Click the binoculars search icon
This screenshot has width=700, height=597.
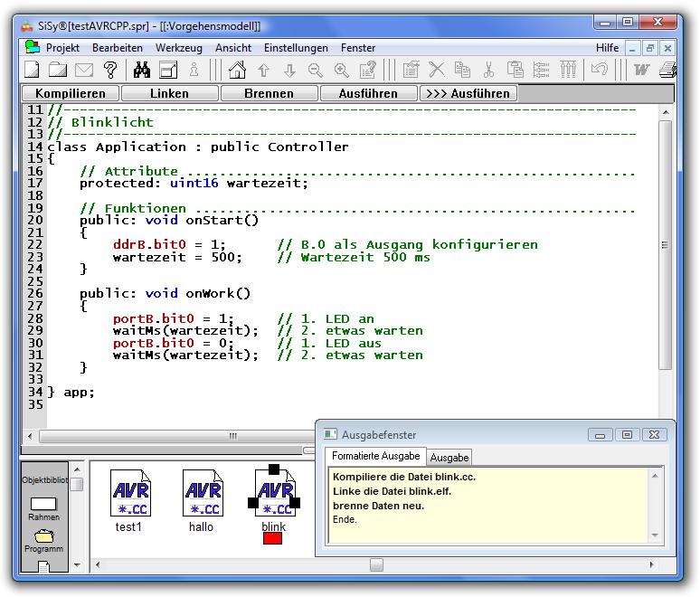point(141,70)
